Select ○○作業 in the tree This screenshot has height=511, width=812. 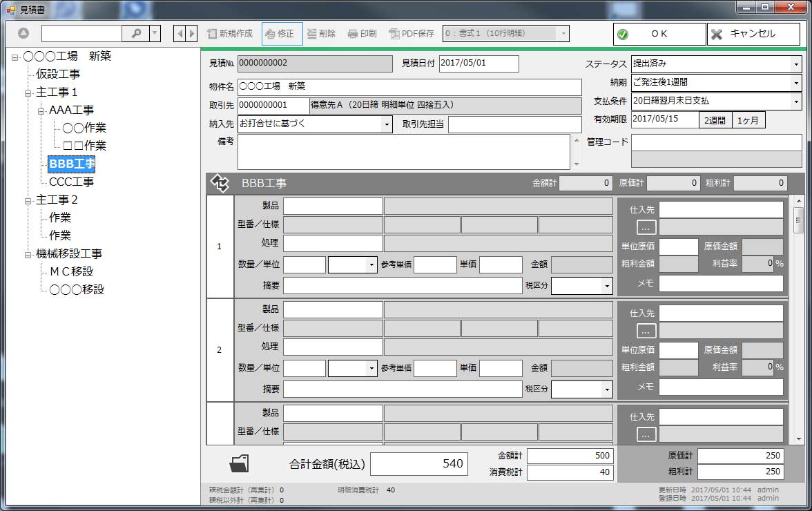(x=84, y=128)
